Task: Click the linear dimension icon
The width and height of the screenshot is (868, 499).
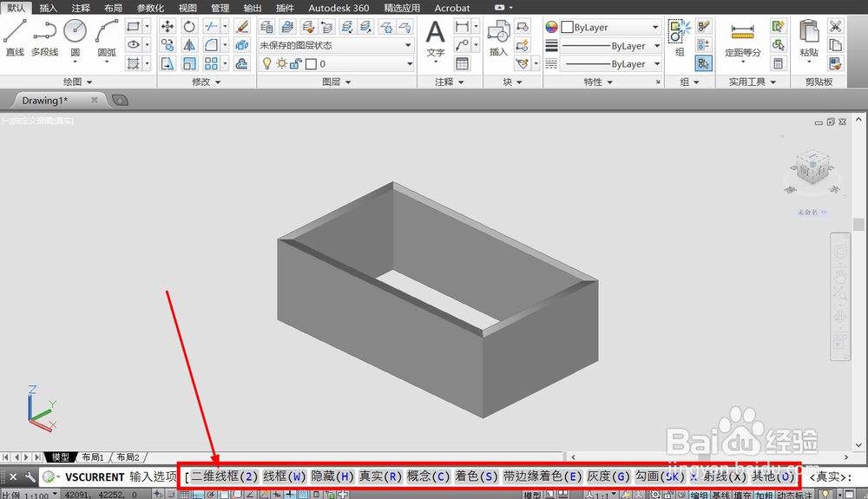Action: (462, 26)
